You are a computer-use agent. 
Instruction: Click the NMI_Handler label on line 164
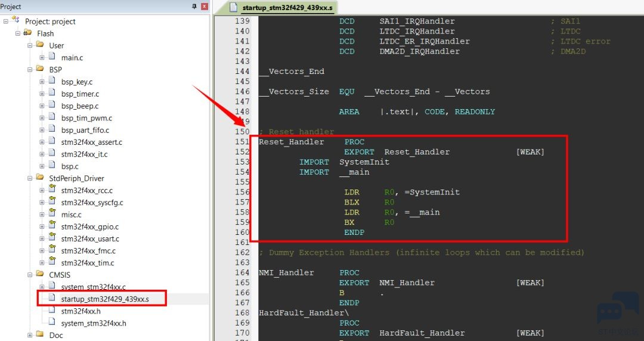pos(286,272)
